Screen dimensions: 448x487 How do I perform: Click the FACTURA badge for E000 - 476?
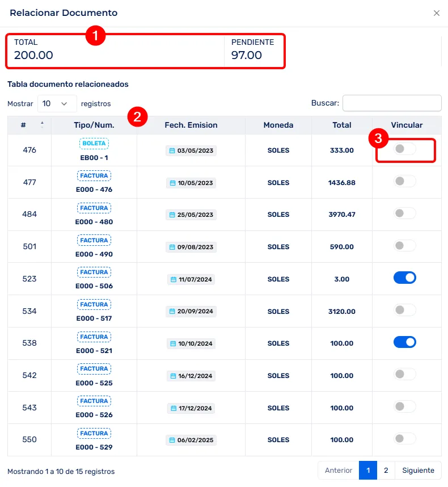(x=94, y=175)
